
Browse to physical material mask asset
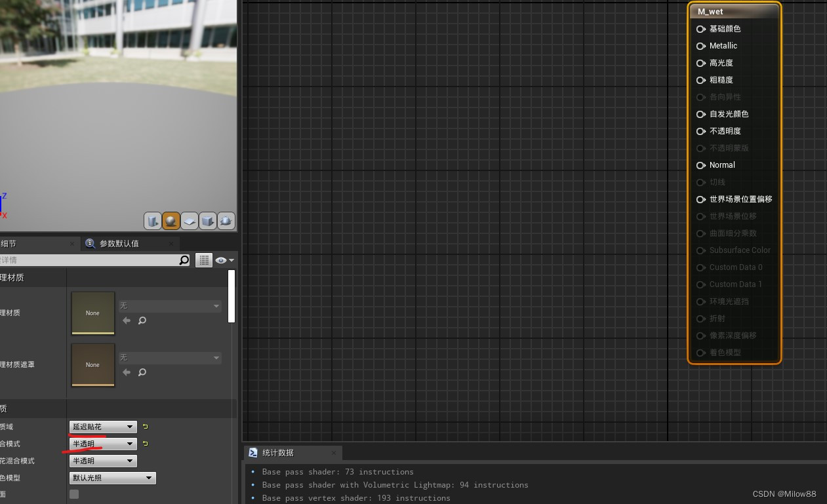[x=142, y=372]
